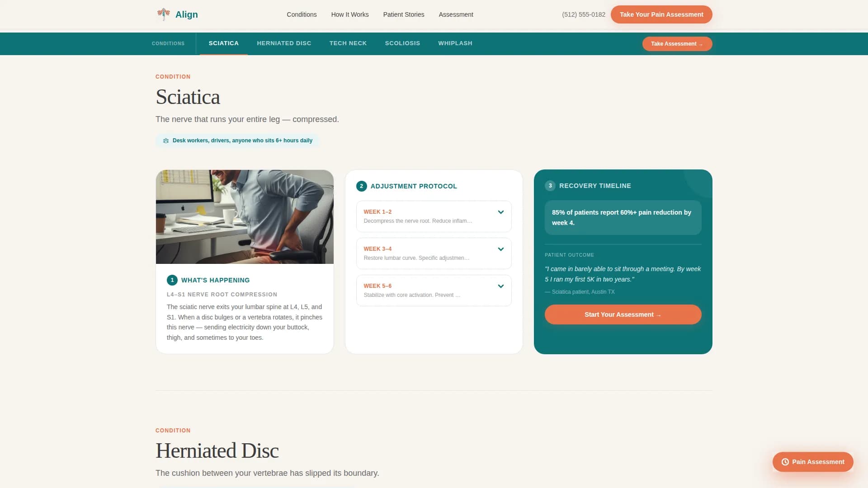Select the step 1 circle beside What's Happening
This screenshot has width=868, height=488.
click(x=172, y=280)
